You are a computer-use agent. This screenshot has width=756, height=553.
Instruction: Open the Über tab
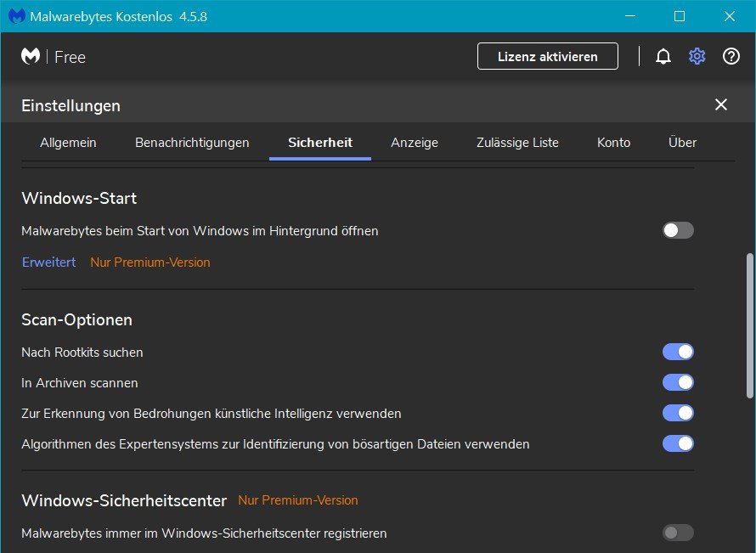click(682, 143)
